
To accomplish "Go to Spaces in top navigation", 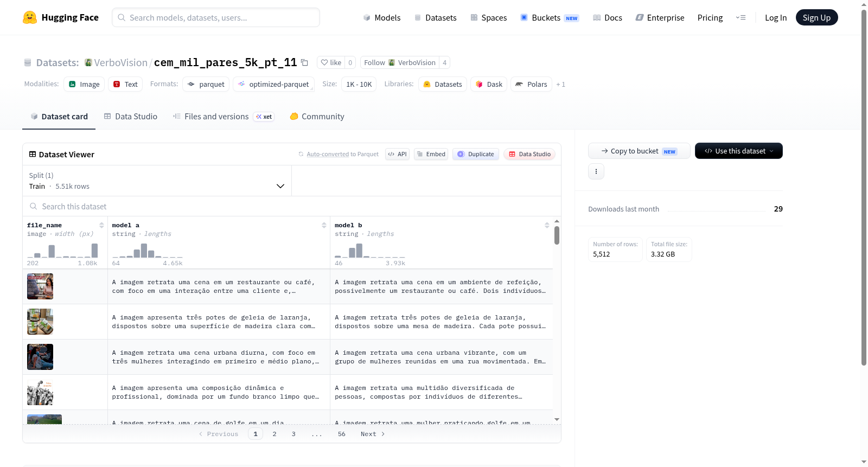I will 489,17.
